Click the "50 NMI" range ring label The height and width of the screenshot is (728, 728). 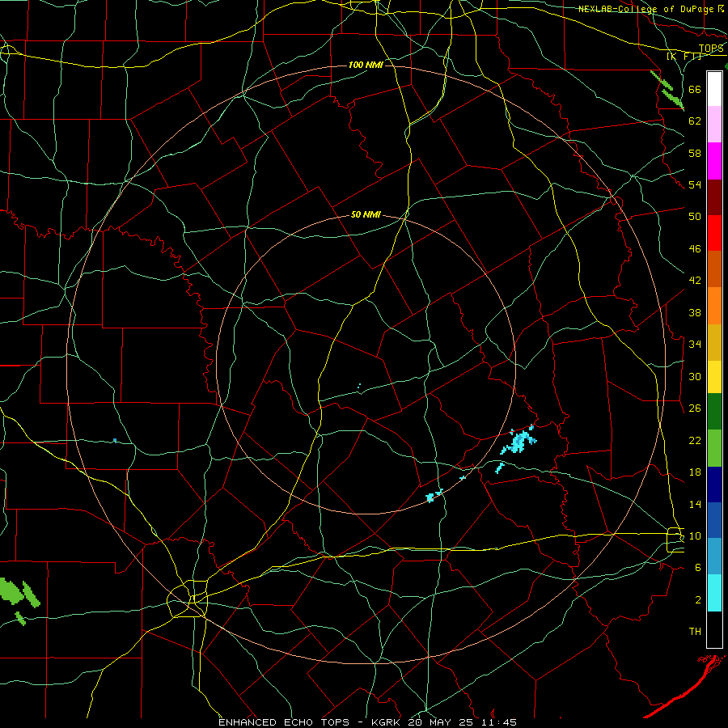(x=366, y=214)
